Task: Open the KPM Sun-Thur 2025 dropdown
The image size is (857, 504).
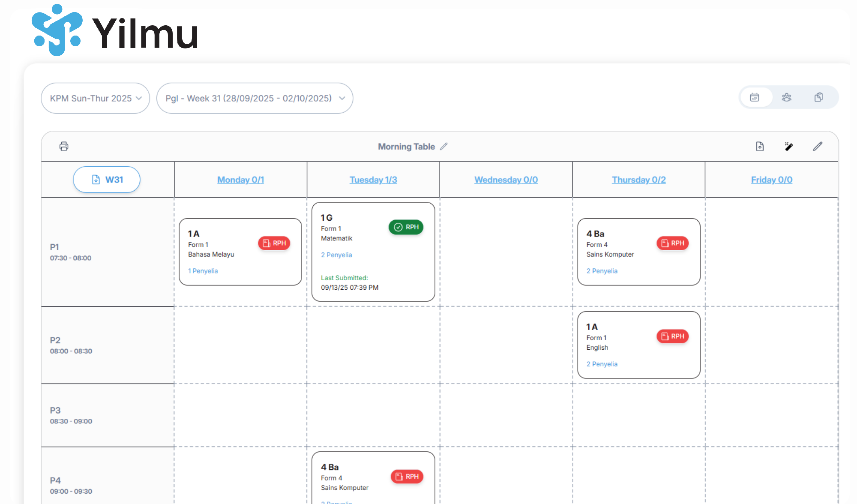Action: tap(95, 98)
